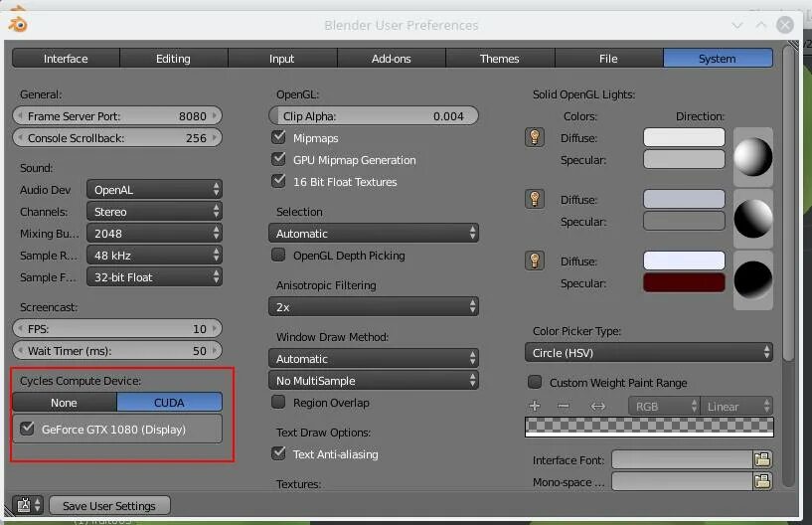Open file browser icon for Mono-space font
The height and width of the screenshot is (525, 812).
click(x=762, y=481)
